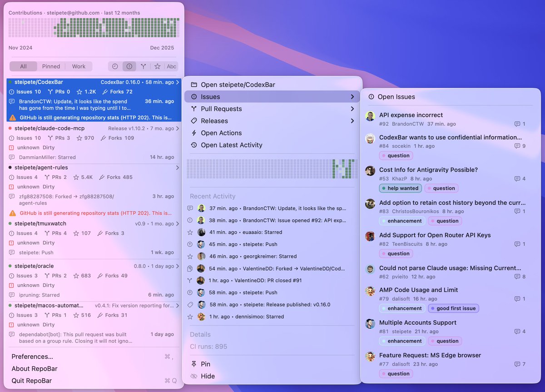
Task: Click the contributions heatmap at top
Action: point(94,28)
